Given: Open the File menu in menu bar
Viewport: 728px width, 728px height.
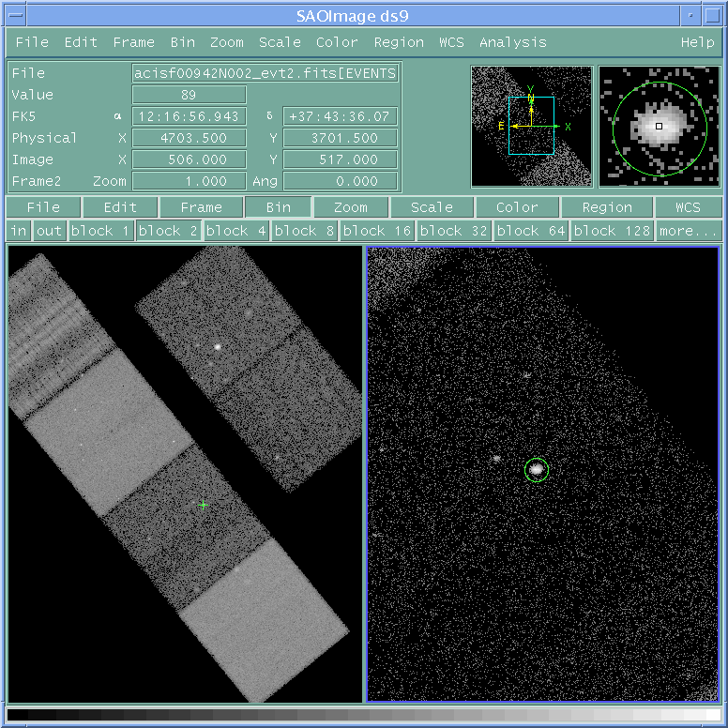Looking at the screenshot, I should pyautogui.click(x=32, y=42).
